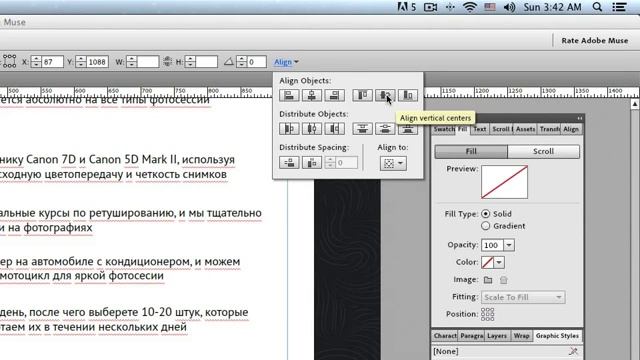
Task: Toggle constrain width and height proportions
Action: 167,62
